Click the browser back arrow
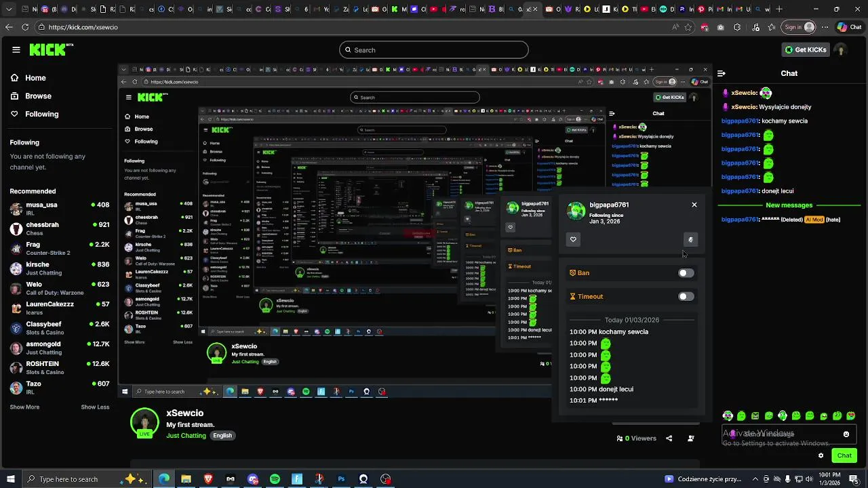This screenshot has width=868, height=488. pos(9,27)
